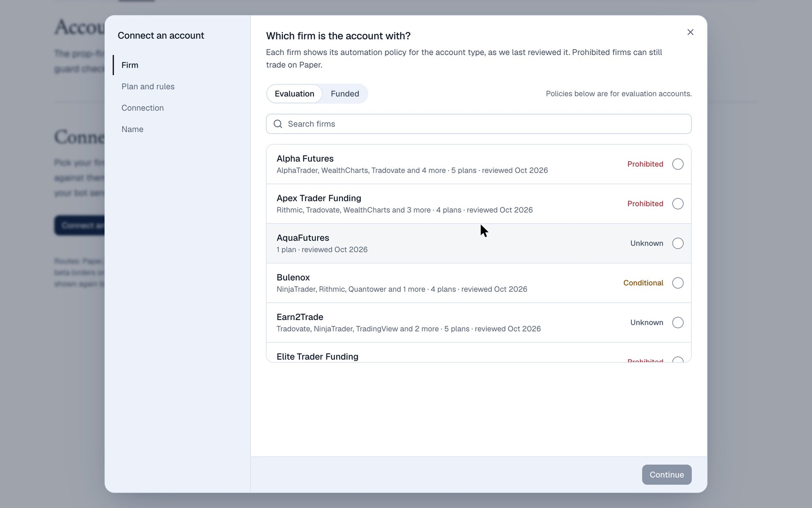This screenshot has height=508, width=812.
Task: Click the Continue button
Action: tap(667, 475)
